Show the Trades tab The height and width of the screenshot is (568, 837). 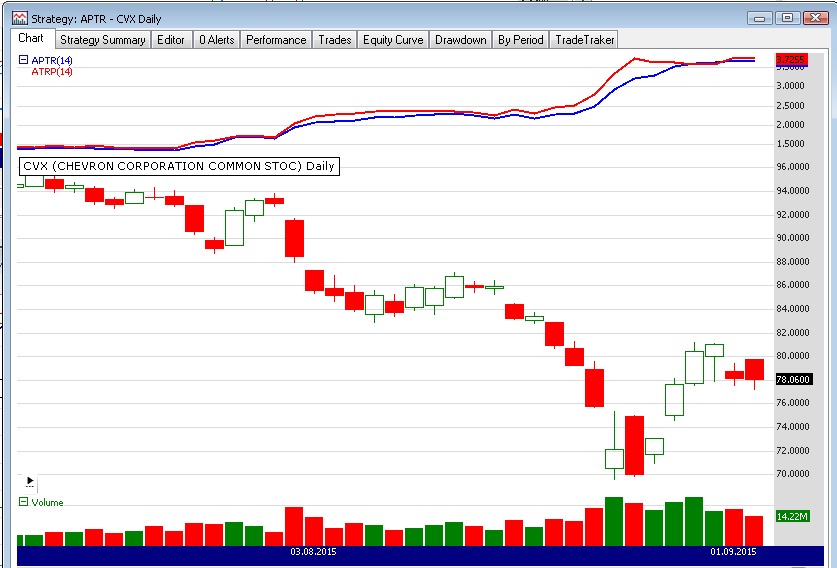tap(334, 40)
